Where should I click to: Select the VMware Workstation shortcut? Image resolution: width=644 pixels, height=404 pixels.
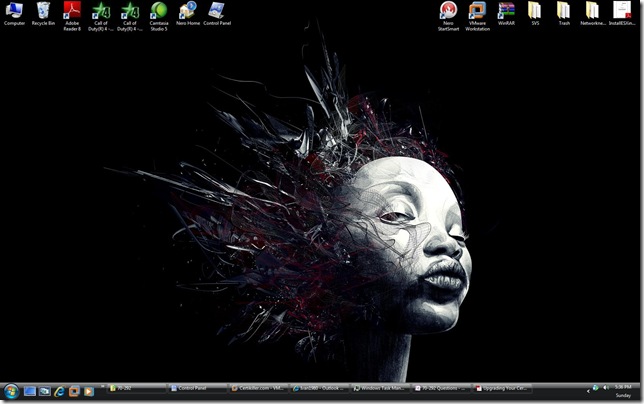[478, 16]
